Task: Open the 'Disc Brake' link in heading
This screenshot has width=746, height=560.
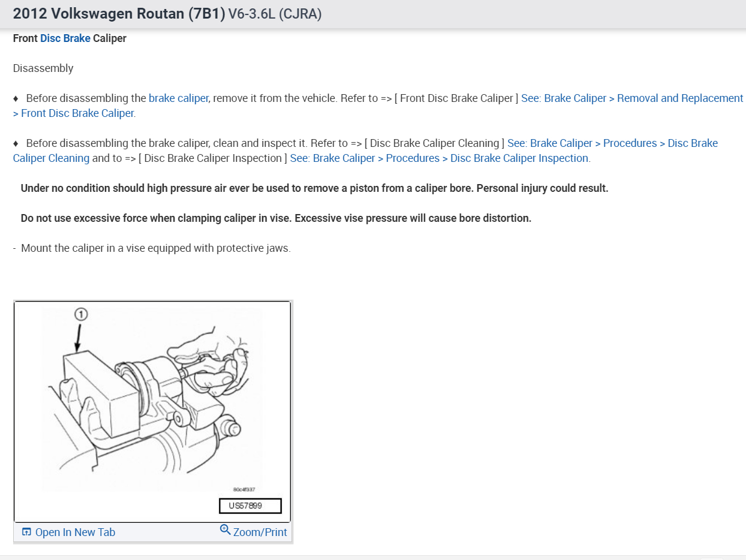Action: tap(65, 38)
